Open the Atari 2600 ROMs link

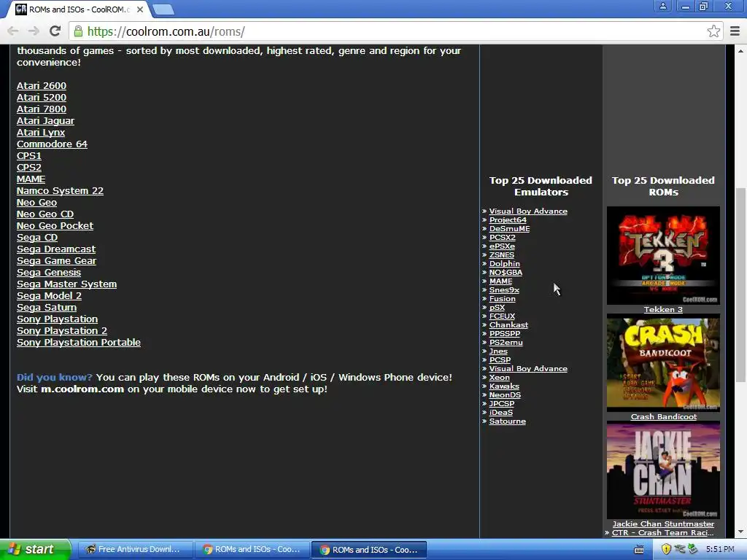tap(42, 86)
